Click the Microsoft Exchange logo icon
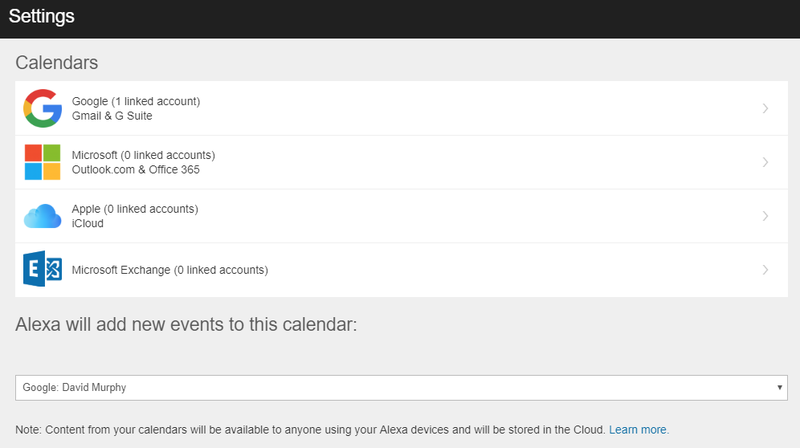Viewport: 800px width, 448px height. (42, 268)
